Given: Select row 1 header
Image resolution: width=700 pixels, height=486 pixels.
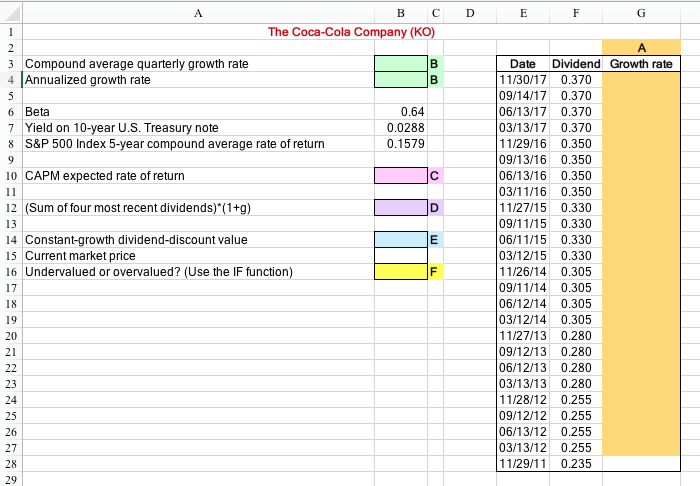Looking at the screenshot, I should pos(11,32).
